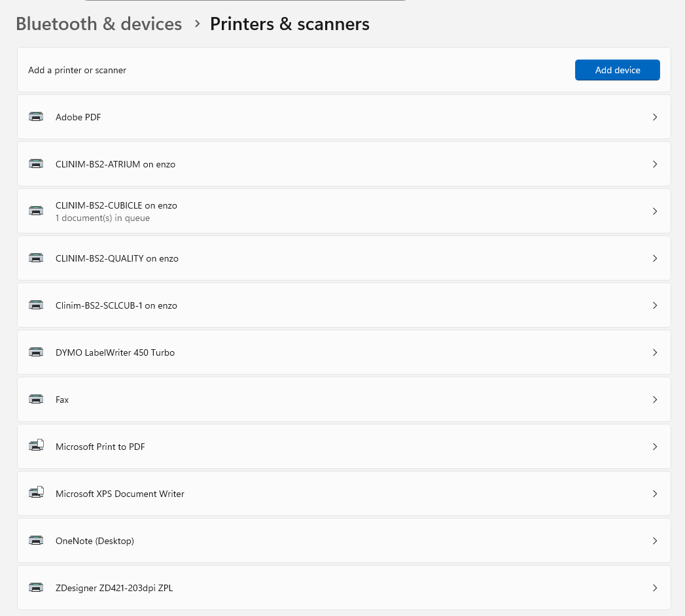This screenshot has width=685, height=616.
Task: Click the Clinim-BS2-SCLCUB-1 printer icon
Action: (x=36, y=305)
